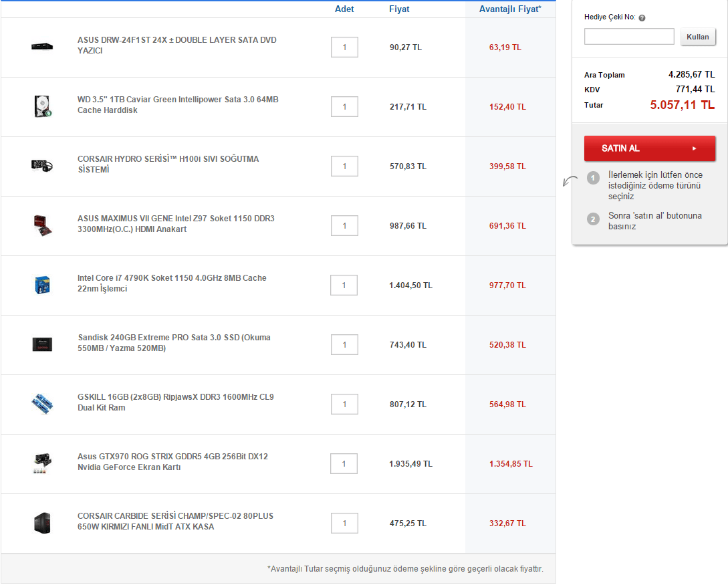Edit quantity field for ASUS DVD writer
This screenshot has height=585, width=728.
point(344,47)
